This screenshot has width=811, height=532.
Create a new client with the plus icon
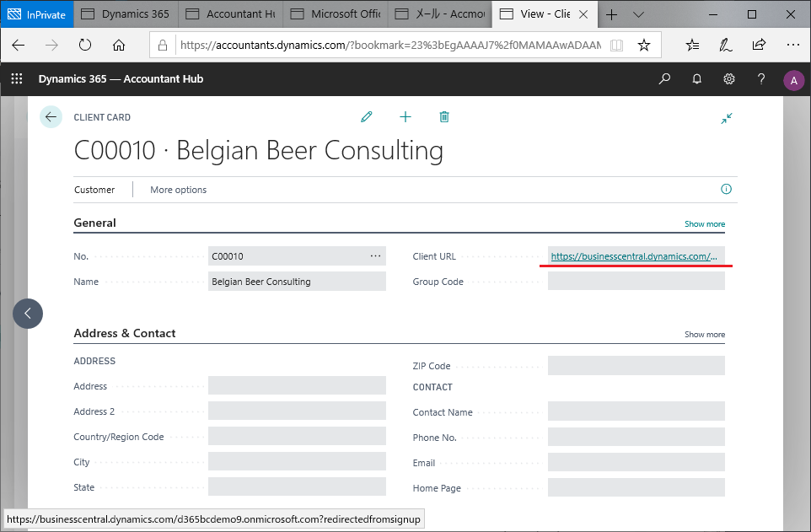[405, 117]
